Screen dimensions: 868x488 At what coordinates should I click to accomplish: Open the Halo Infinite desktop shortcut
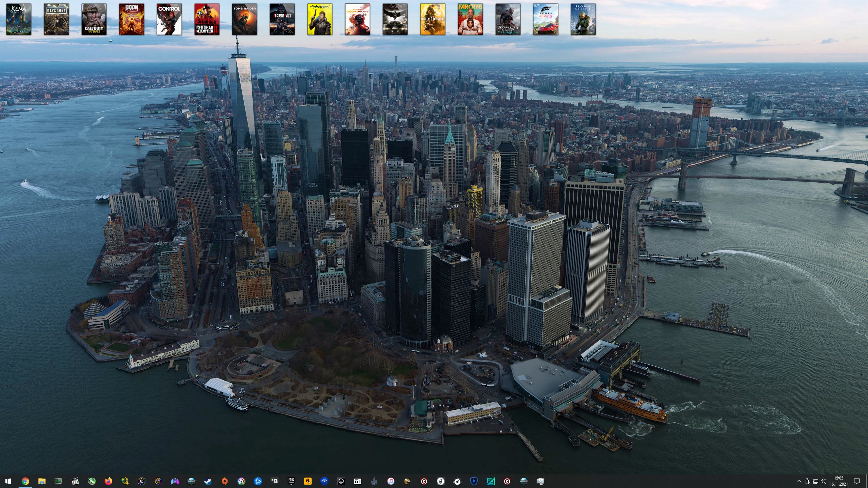coord(583,19)
